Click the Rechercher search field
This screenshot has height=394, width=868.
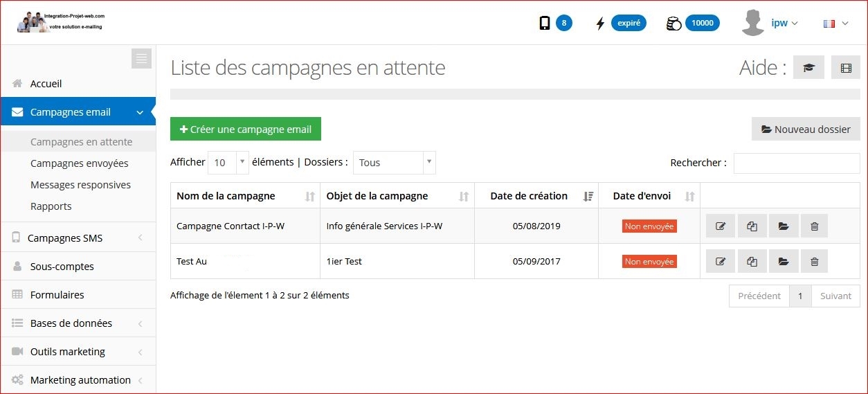[x=797, y=163]
